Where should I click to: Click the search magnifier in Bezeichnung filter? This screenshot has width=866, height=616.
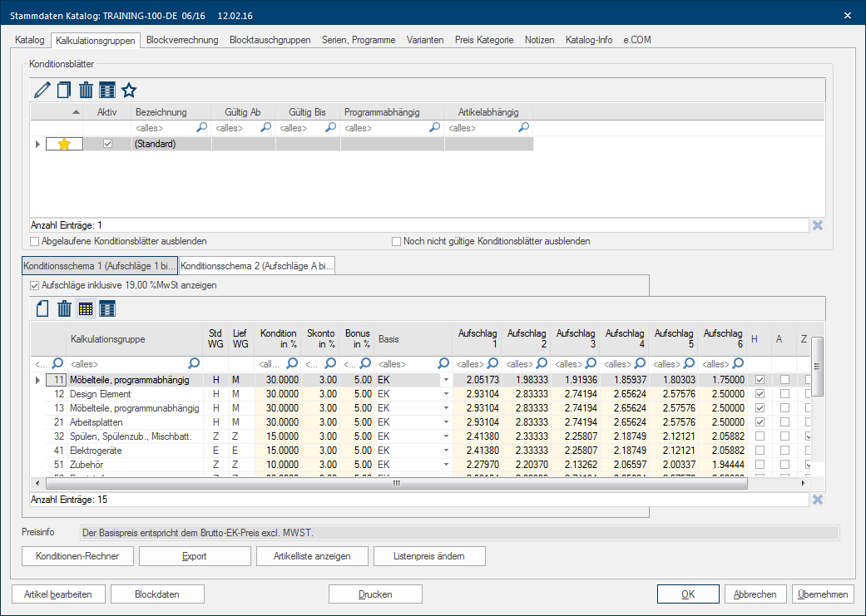201,128
